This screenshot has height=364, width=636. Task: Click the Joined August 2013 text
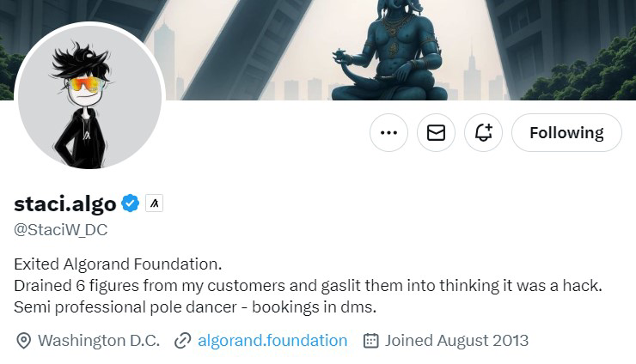pyautogui.click(x=456, y=341)
